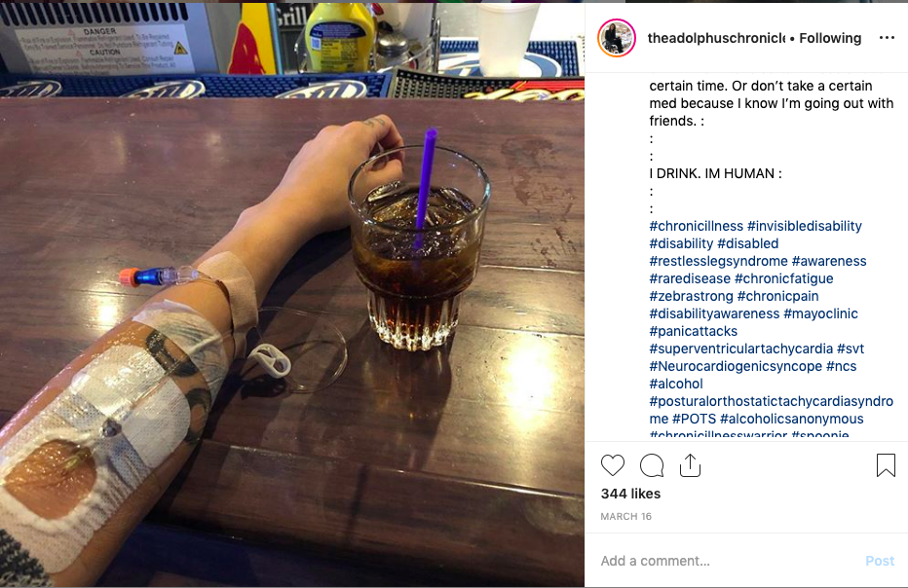Open theadolphuschronicle profile picture
This screenshot has width=908, height=588.
[617, 38]
